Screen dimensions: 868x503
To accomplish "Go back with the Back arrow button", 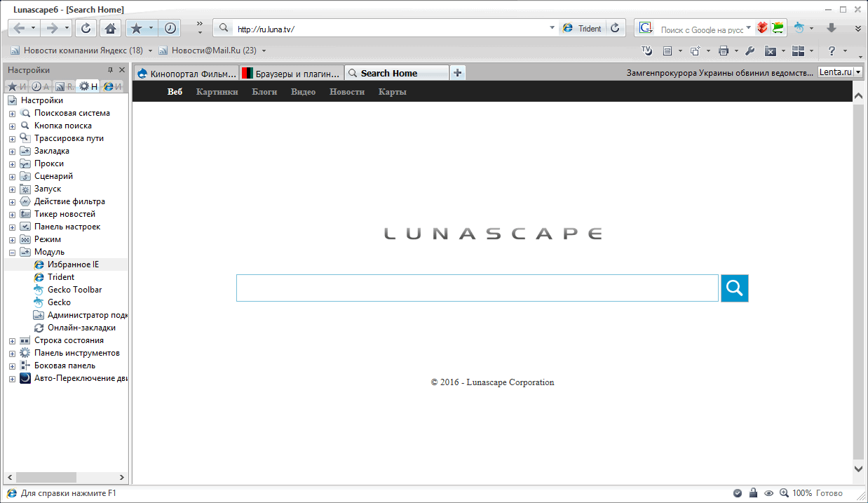I will [x=19, y=28].
